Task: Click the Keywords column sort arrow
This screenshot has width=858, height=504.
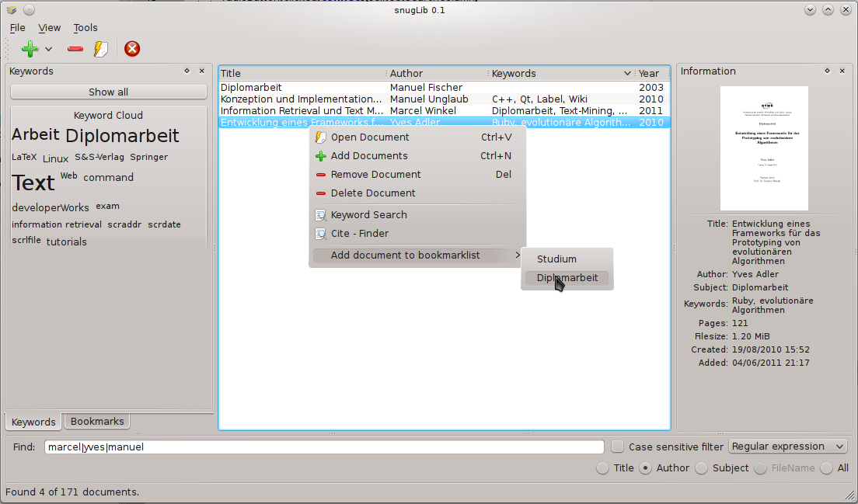Action: click(627, 74)
